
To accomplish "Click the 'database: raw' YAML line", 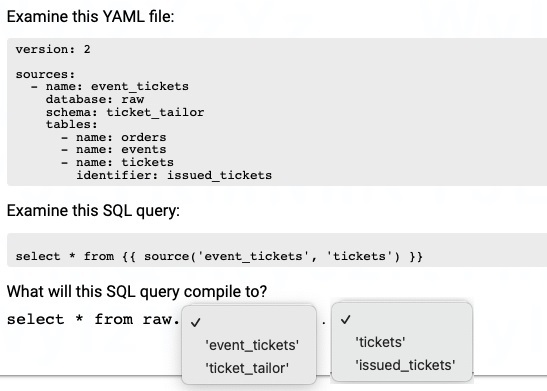I will (95, 99).
